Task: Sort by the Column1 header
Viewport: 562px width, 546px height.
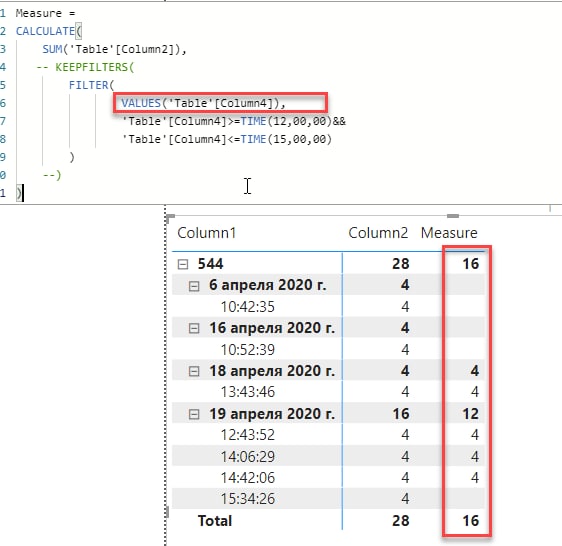Action: coord(207,233)
